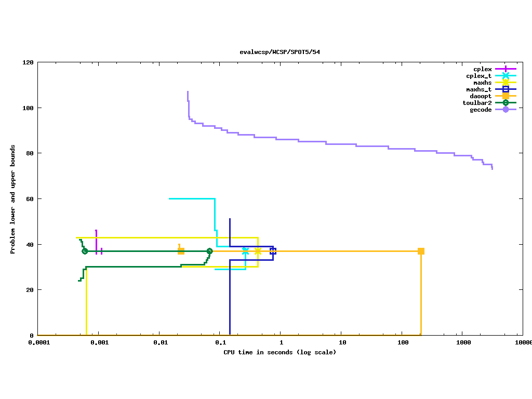532x399 pixels.
Task: Click the cplex magenta marker in legend
Action: click(x=506, y=69)
